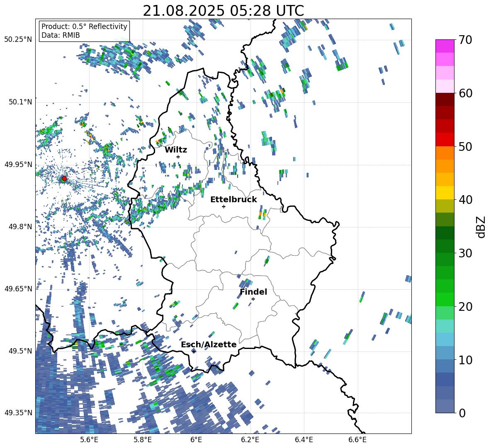Click the 6°E longitude label
This screenshot has width=491, height=448.
coord(196,440)
